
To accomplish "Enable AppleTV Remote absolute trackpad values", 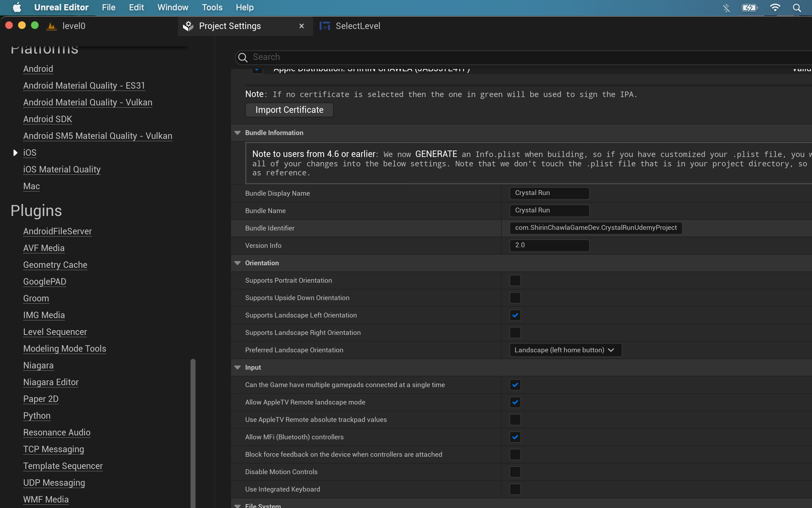I will [515, 420].
